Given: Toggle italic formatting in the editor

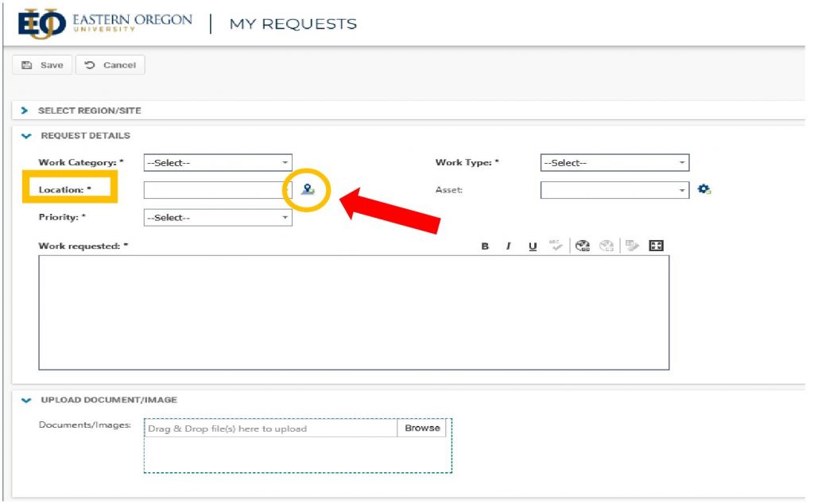Looking at the screenshot, I should click(509, 246).
